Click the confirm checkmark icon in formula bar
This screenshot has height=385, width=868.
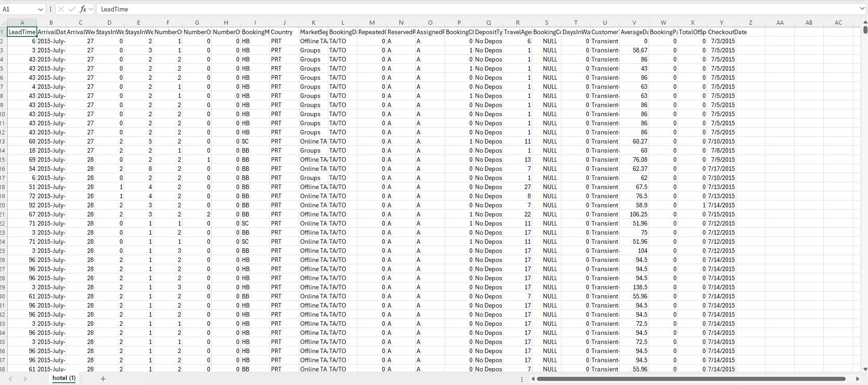[x=72, y=9]
